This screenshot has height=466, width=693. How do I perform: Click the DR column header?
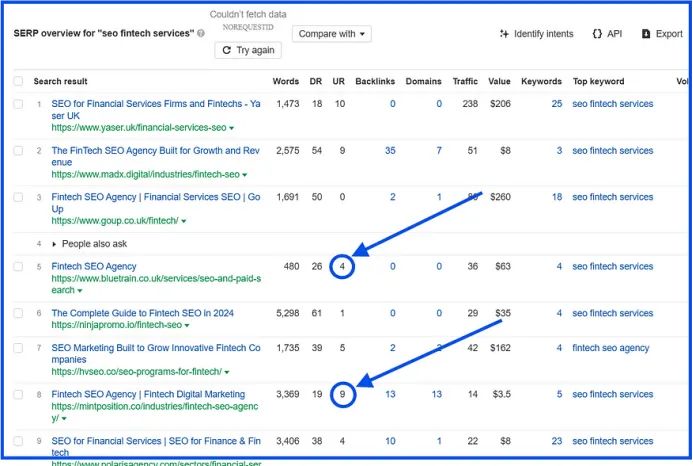316,81
